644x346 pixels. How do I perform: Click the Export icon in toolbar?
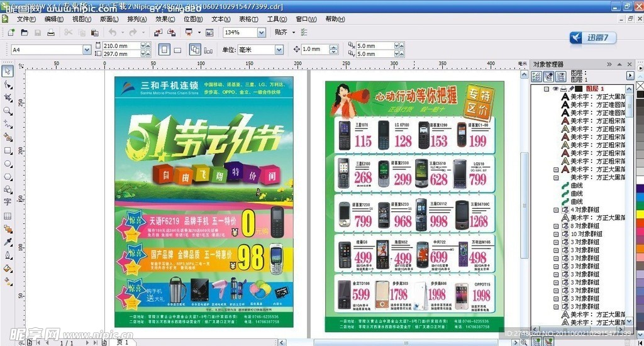point(171,32)
